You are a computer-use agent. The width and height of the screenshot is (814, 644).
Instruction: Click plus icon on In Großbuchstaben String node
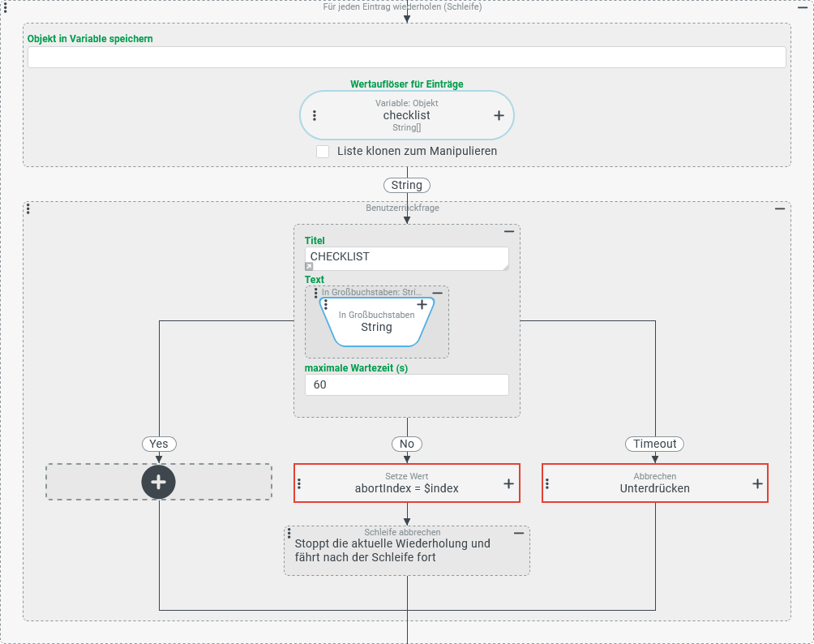tap(422, 305)
